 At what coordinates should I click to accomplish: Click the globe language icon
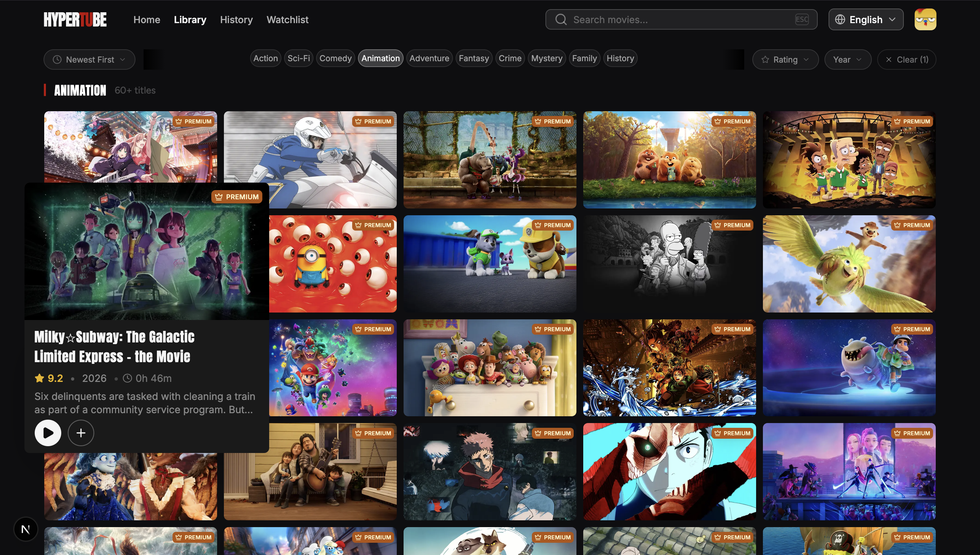pyautogui.click(x=840, y=19)
